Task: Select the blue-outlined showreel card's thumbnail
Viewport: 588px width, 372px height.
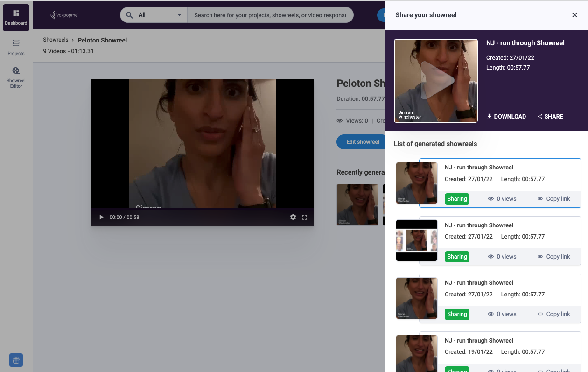Action: tap(417, 183)
